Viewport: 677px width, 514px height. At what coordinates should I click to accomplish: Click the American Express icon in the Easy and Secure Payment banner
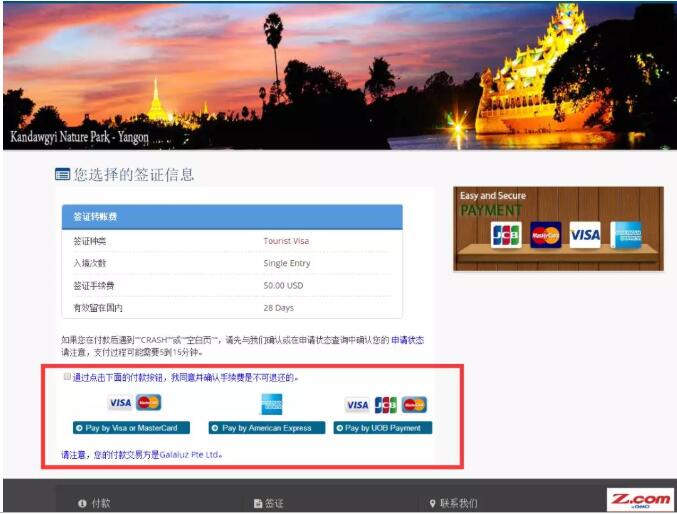(x=626, y=235)
